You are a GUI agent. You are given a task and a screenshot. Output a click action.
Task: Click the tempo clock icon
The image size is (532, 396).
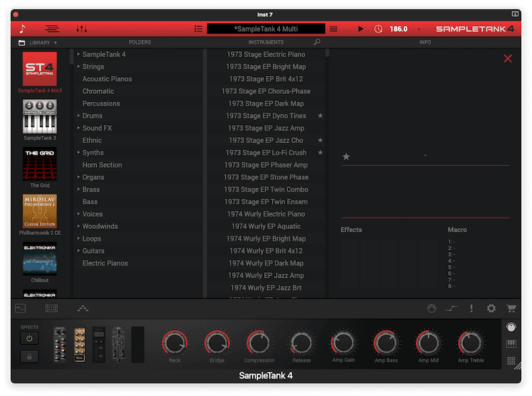pyautogui.click(x=378, y=29)
